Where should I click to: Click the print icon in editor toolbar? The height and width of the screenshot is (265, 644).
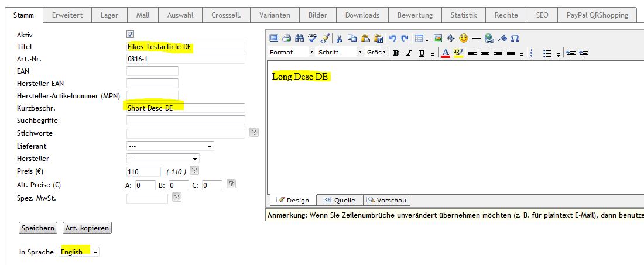tap(286, 39)
